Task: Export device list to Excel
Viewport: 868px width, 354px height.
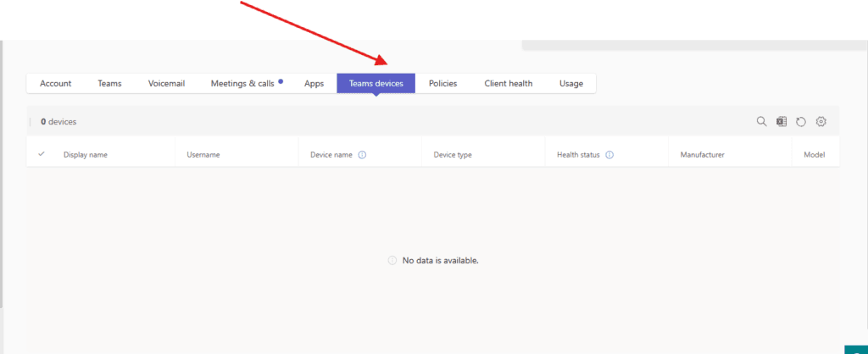Action: (x=782, y=122)
